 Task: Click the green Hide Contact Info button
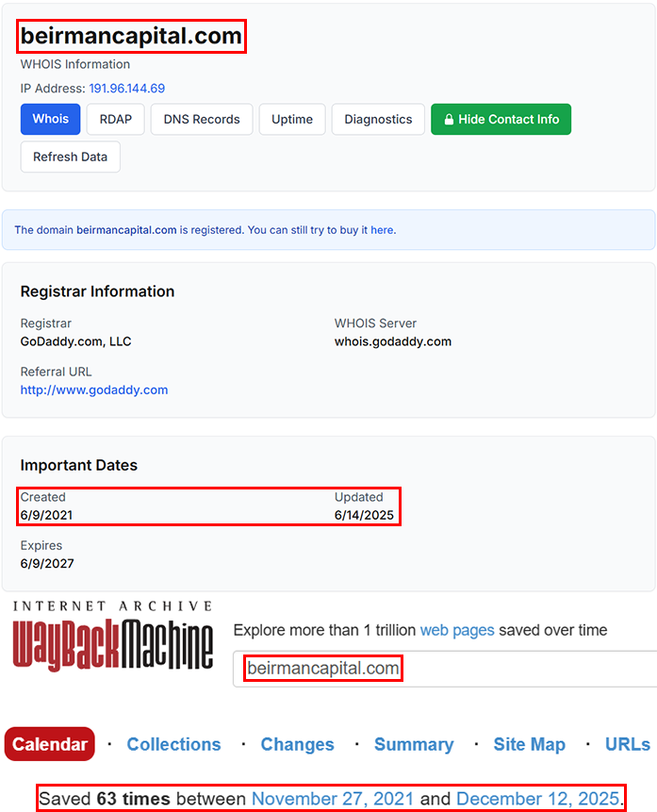[501, 119]
